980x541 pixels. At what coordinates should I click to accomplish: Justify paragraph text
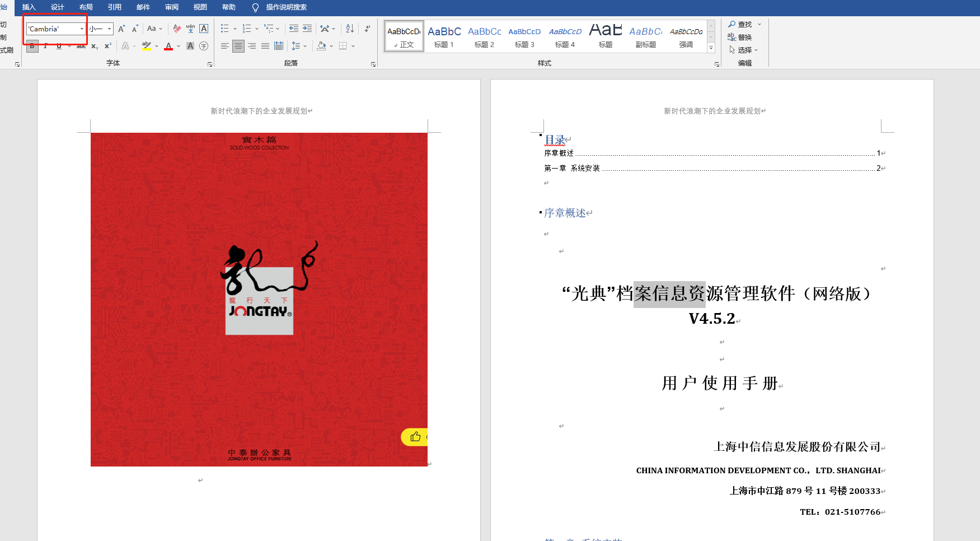coord(265,46)
